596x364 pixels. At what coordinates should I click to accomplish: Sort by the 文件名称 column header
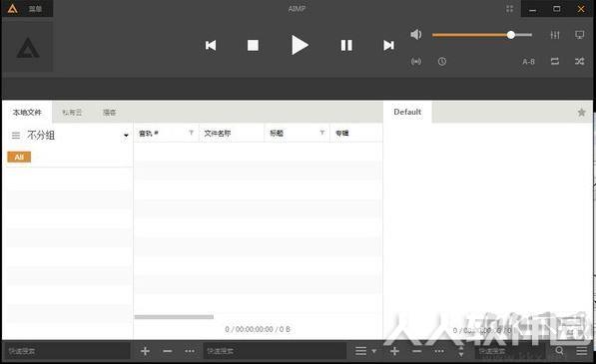point(218,134)
